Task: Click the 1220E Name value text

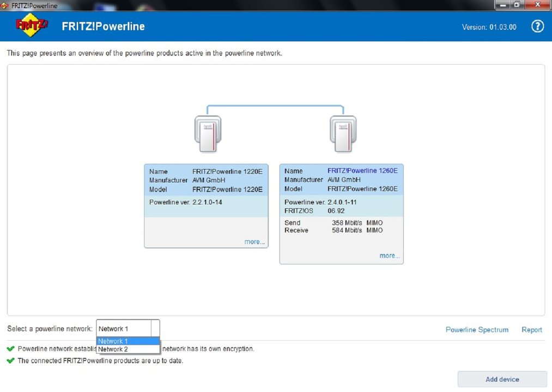Action: click(x=227, y=171)
